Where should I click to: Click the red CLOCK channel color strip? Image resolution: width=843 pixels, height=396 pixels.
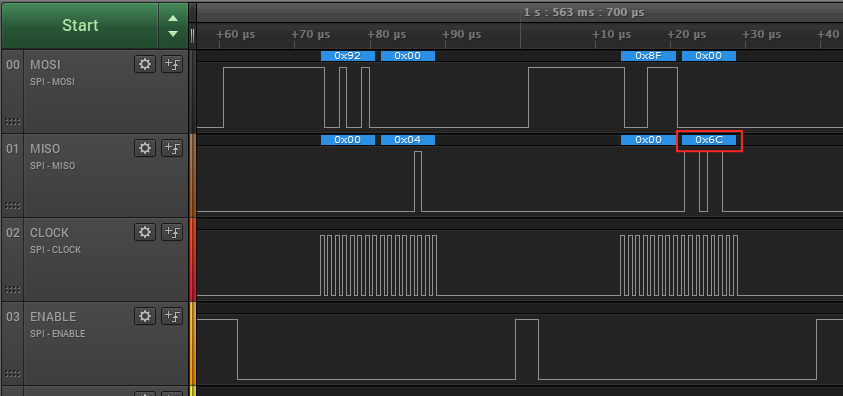(x=192, y=259)
